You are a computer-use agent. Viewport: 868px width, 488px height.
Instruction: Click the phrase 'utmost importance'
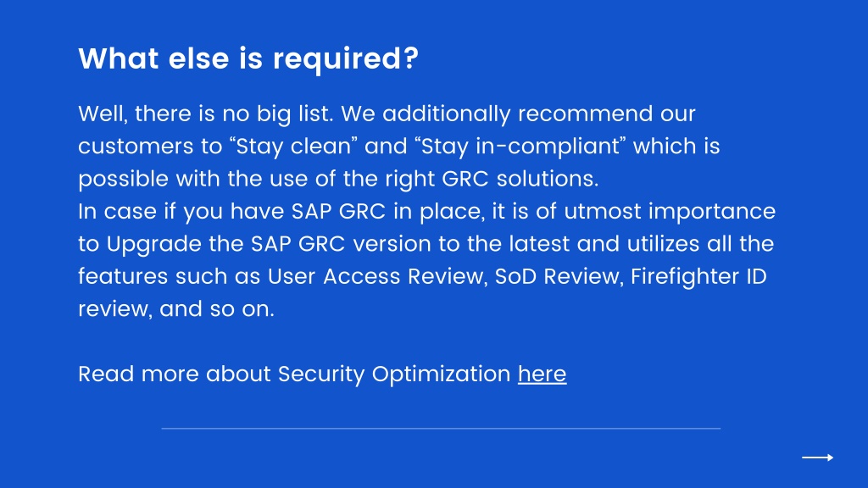pos(670,211)
